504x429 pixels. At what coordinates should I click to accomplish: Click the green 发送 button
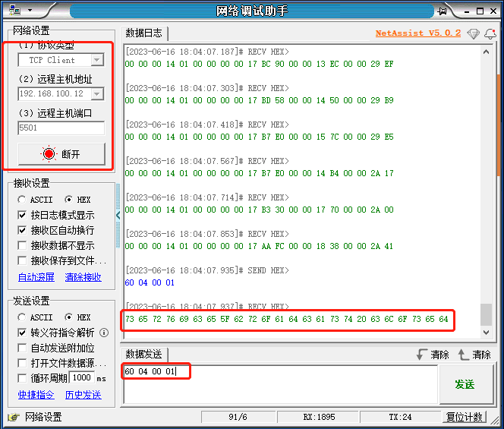pyautogui.click(x=465, y=384)
